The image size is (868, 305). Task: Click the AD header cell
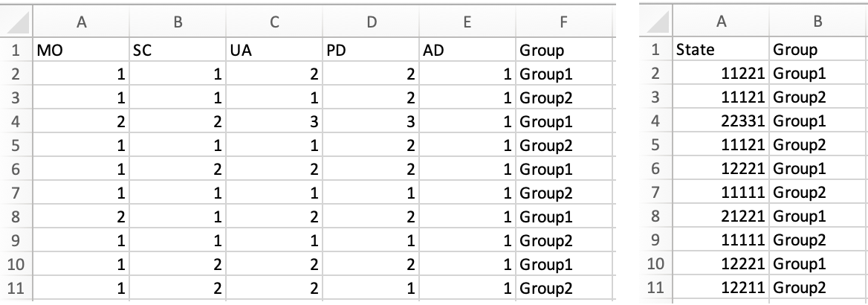466,51
